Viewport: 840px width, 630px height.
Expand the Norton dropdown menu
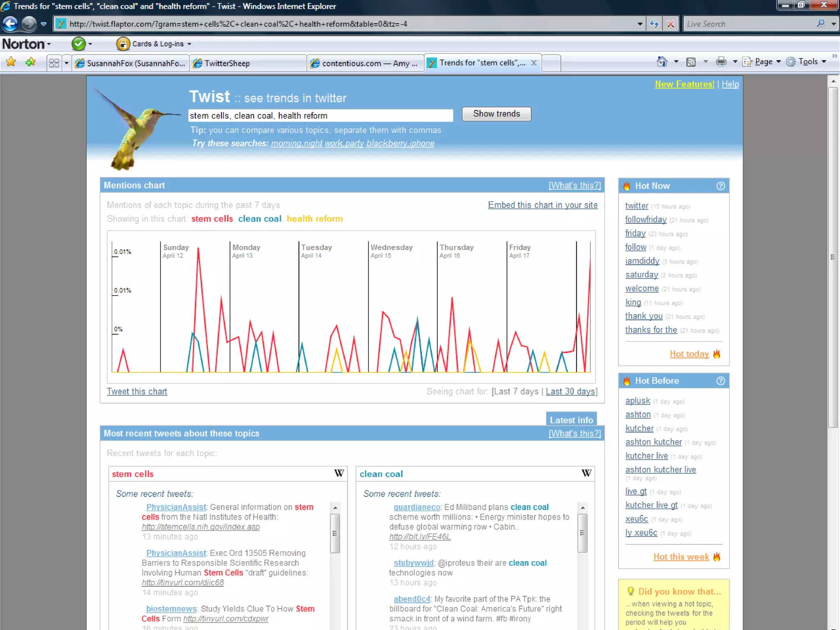tap(26, 43)
